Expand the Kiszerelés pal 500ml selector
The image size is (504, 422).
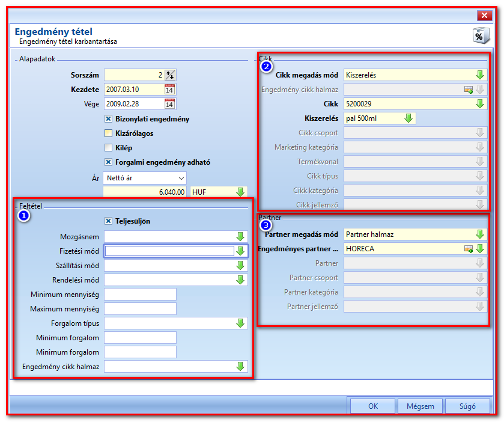[408, 118]
